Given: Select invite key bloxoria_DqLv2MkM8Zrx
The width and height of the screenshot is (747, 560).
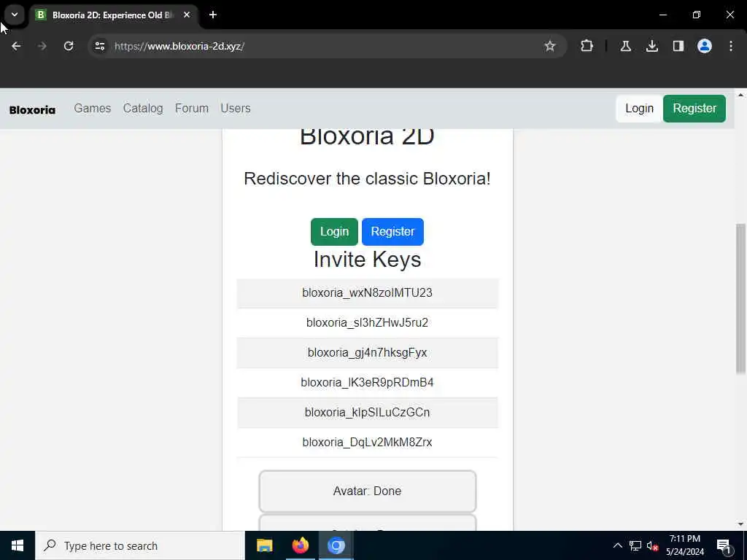Looking at the screenshot, I should coord(368,443).
